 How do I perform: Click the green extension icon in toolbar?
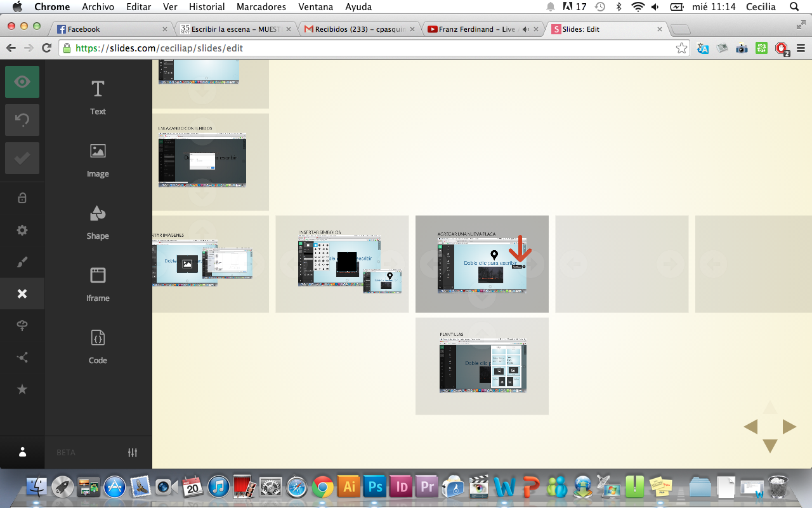coord(762,48)
